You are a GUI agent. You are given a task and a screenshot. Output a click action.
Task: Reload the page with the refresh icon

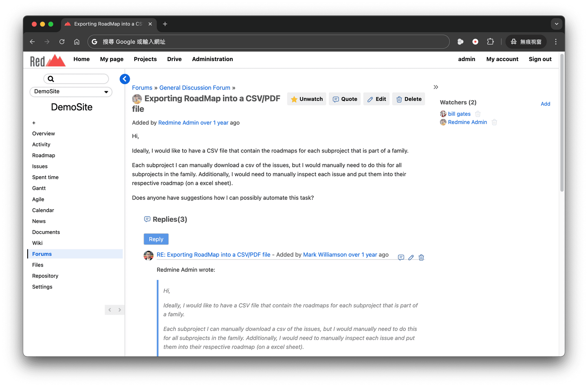(x=62, y=42)
